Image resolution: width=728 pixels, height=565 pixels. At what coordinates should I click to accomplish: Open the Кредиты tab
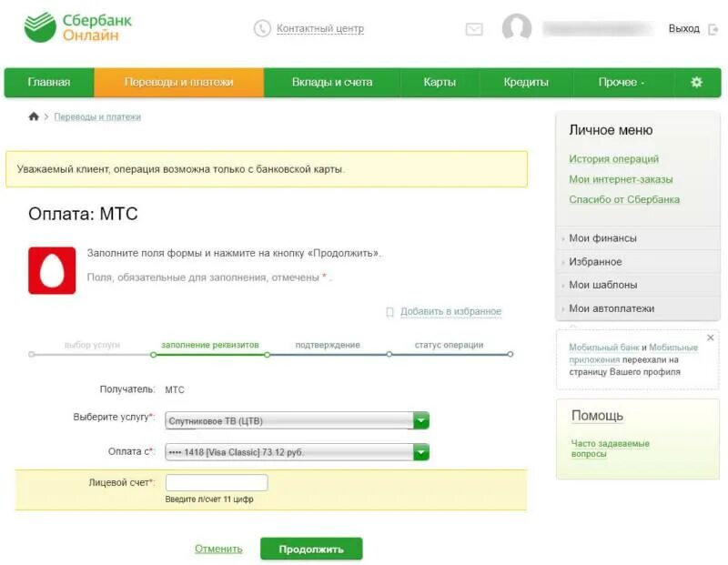[526, 82]
